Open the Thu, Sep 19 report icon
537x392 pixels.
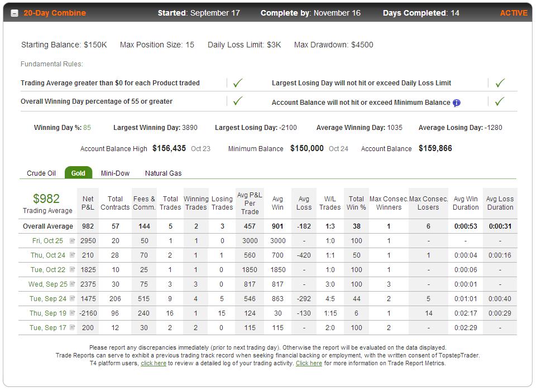coord(72,313)
